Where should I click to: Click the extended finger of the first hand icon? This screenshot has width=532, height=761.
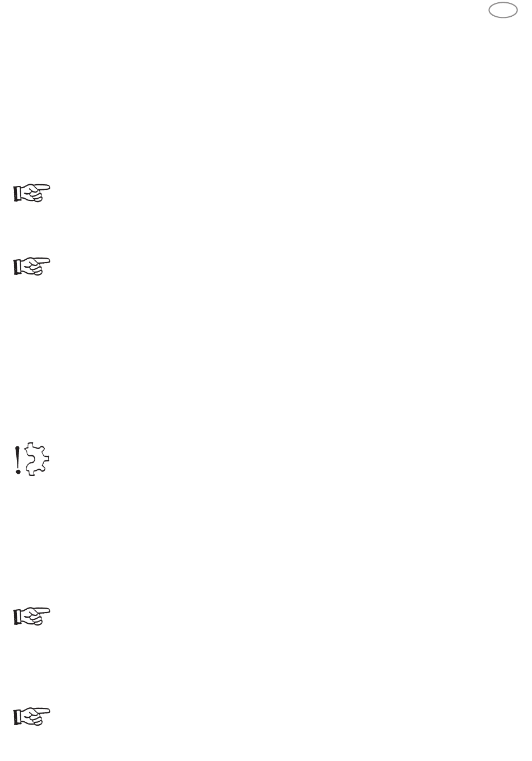coord(43,188)
